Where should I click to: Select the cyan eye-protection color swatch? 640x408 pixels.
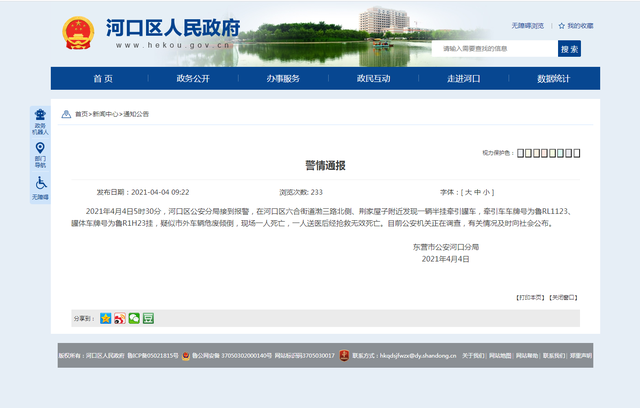[x=560, y=153]
